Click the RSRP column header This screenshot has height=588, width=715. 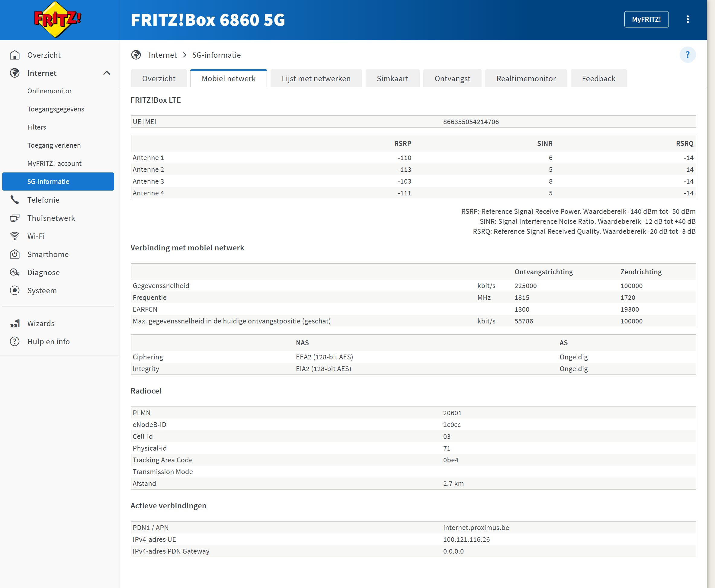[403, 144]
